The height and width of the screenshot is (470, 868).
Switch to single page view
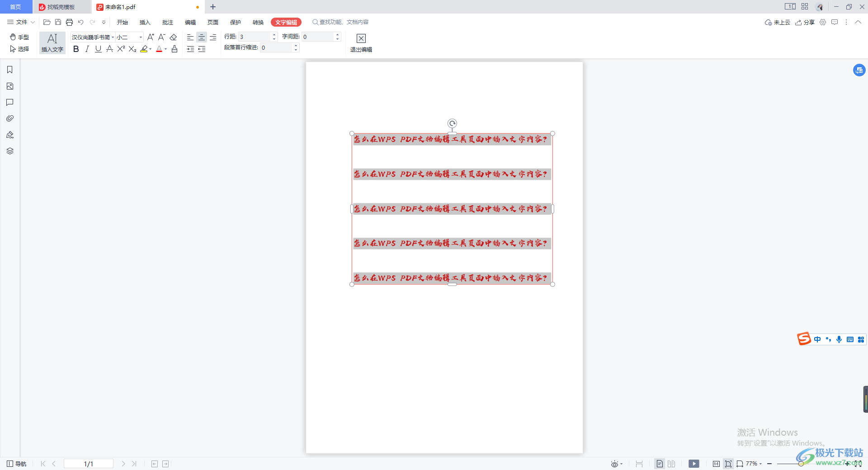point(660,464)
